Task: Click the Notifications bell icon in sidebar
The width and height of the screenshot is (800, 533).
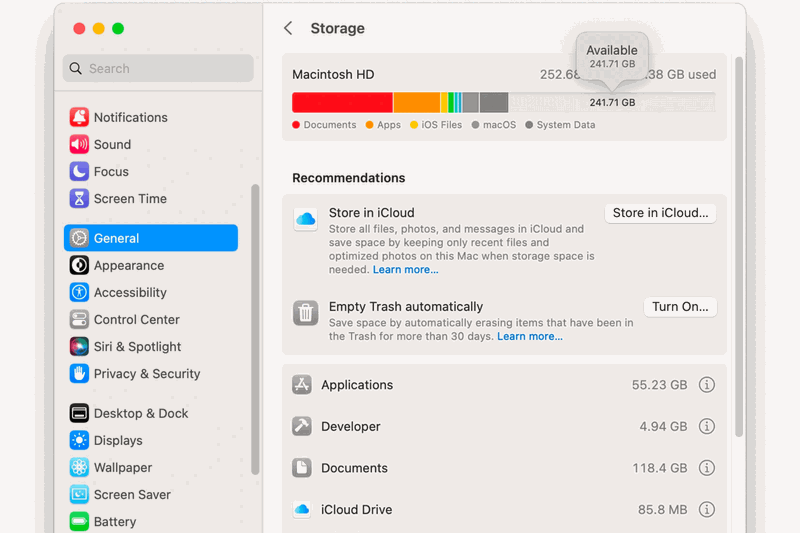Action: 79,117
